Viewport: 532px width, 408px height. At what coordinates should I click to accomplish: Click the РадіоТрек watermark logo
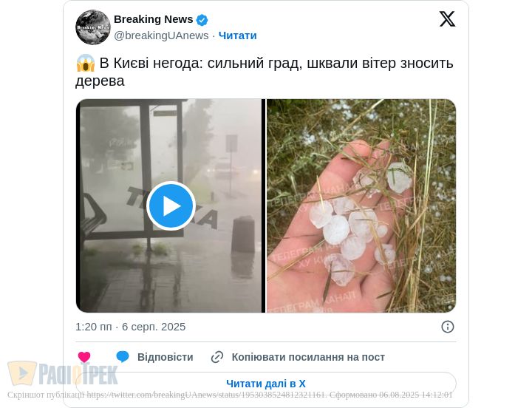click(63, 373)
